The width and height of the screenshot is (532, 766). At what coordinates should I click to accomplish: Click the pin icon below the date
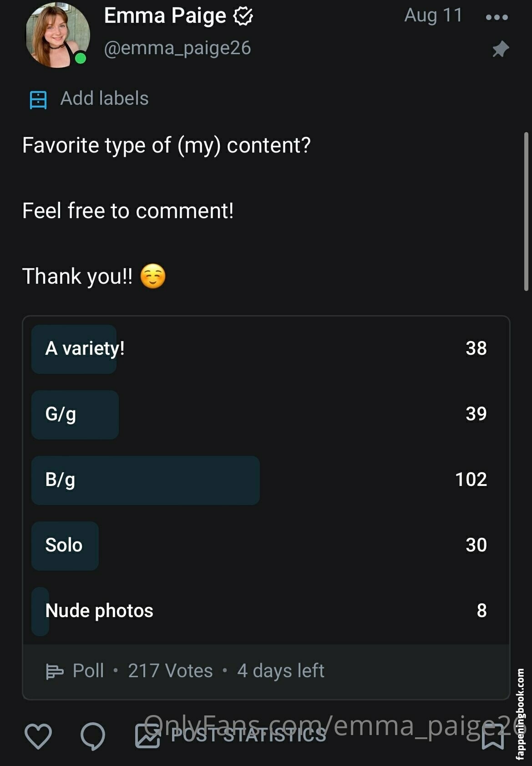tap(500, 49)
